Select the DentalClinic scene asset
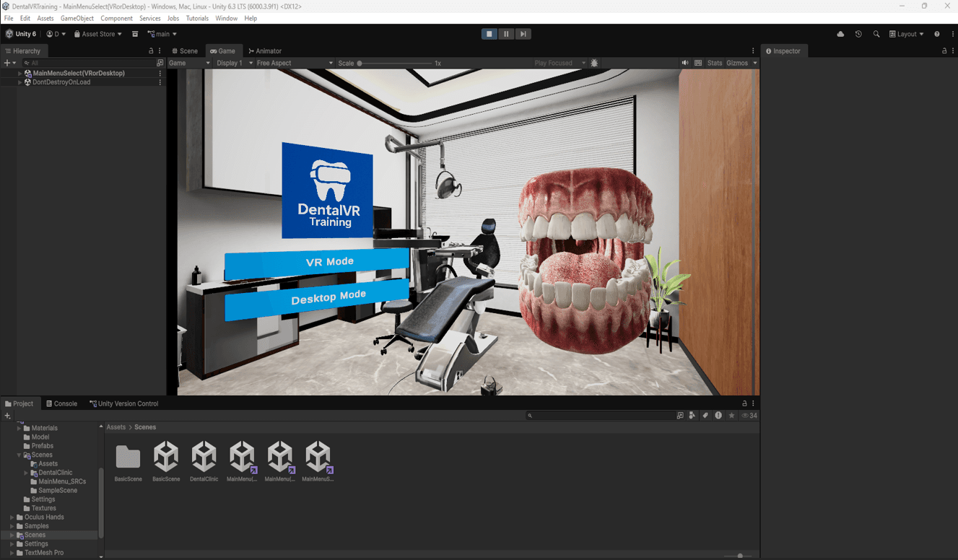This screenshot has height=560, width=958. (x=204, y=461)
